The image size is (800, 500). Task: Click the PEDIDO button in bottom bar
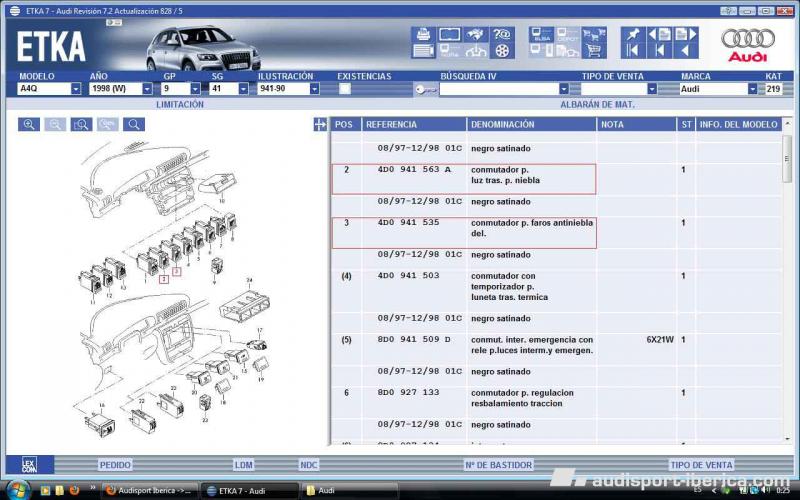115,465
